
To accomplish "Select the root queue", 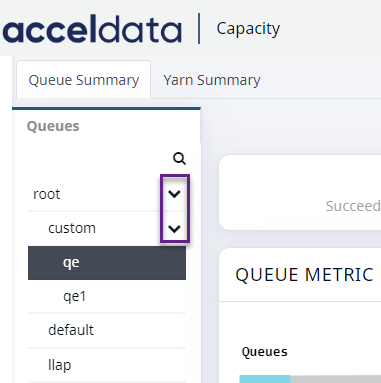I will point(107,194).
